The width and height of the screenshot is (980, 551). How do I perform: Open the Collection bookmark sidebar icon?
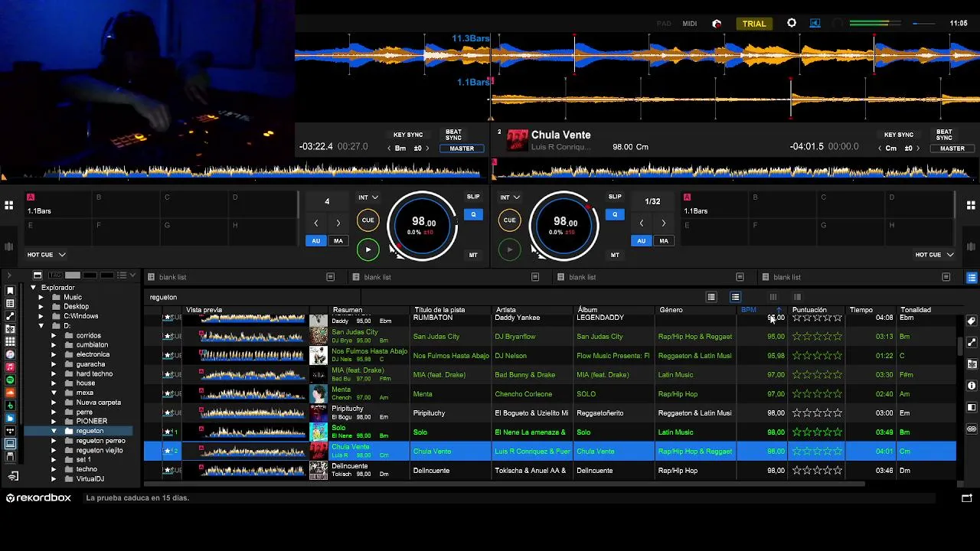pos(10,291)
